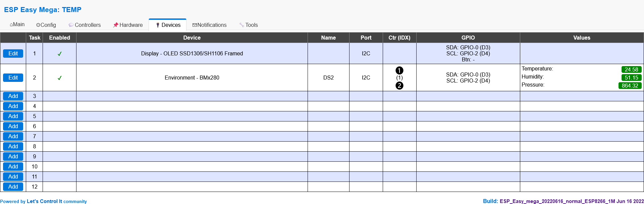Open the Tools tab
Screen dimensions: 644x204
pyautogui.click(x=249, y=25)
